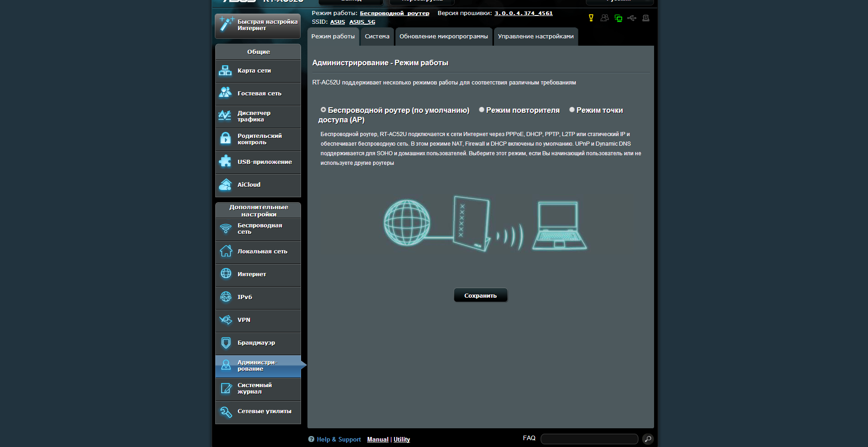This screenshot has width=868, height=447.
Task: Select Беспроводной роутер (по умолчанию) radio button
Action: pyautogui.click(x=323, y=110)
